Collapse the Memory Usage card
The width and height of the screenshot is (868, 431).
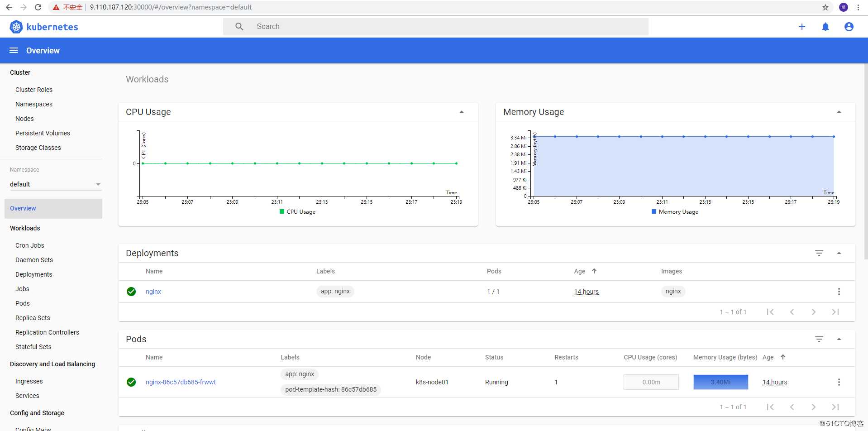point(839,112)
